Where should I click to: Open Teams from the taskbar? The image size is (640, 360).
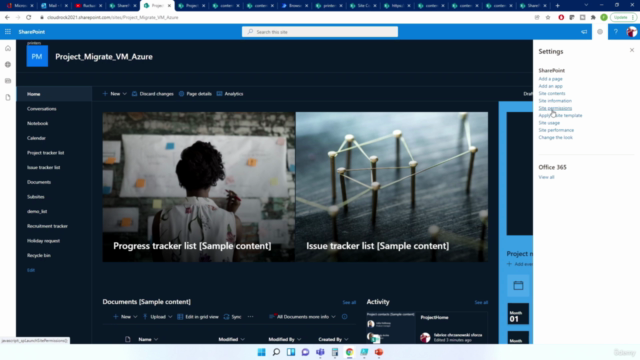(x=320, y=352)
